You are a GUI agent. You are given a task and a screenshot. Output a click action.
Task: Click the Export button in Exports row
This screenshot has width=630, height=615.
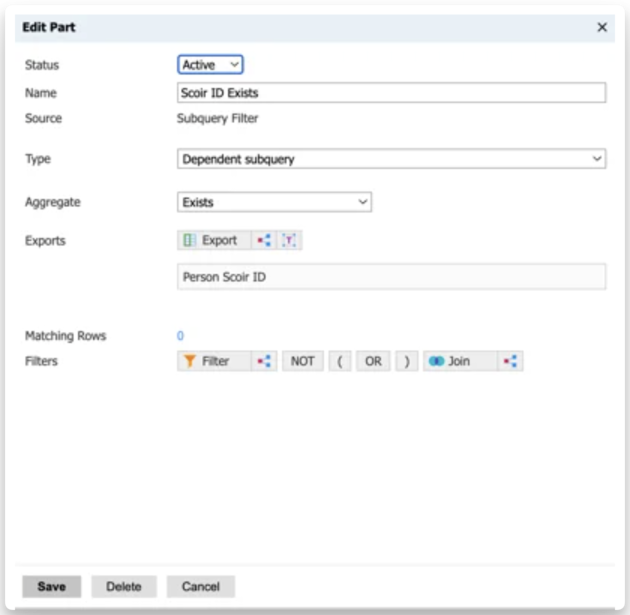pyautogui.click(x=213, y=240)
